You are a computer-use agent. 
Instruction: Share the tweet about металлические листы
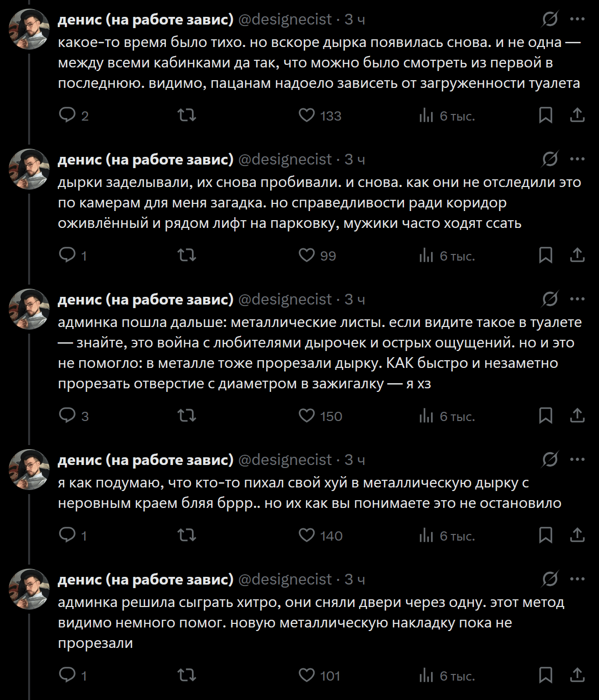pyautogui.click(x=577, y=415)
